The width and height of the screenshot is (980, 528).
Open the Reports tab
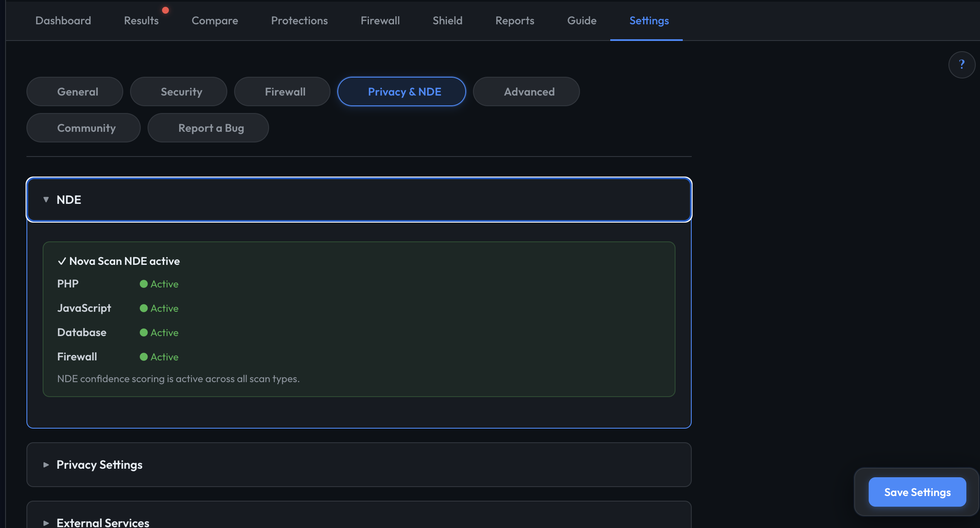(x=514, y=20)
